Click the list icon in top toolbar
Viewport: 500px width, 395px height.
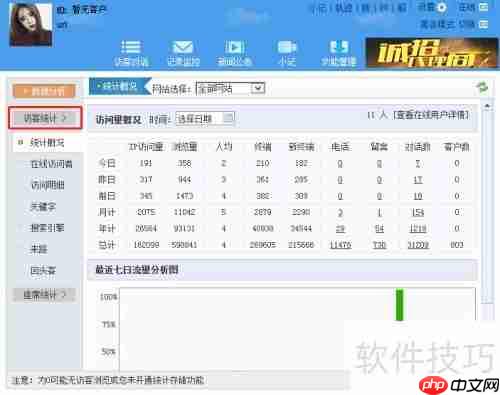coord(131,47)
